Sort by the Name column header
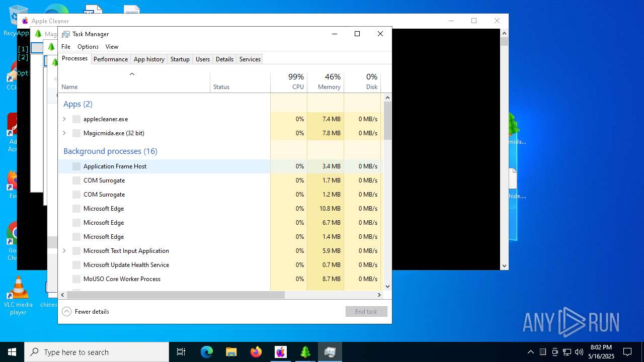Image resolution: width=644 pixels, height=362 pixels. point(134,82)
